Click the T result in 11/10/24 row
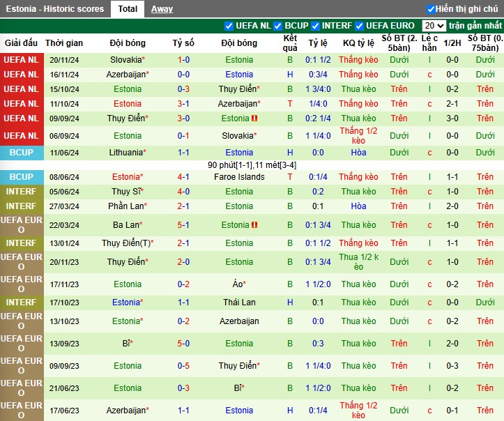 [x=290, y=104]
